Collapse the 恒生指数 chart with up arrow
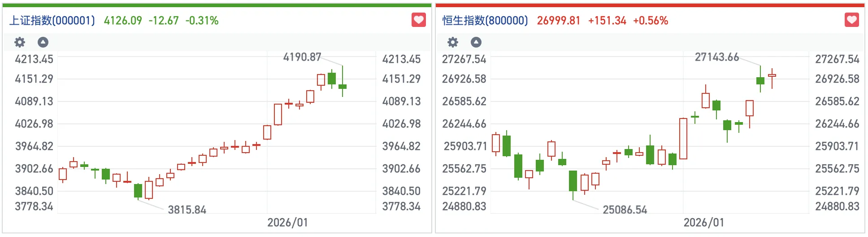The image size is (868, 237). tap(476, 42)
